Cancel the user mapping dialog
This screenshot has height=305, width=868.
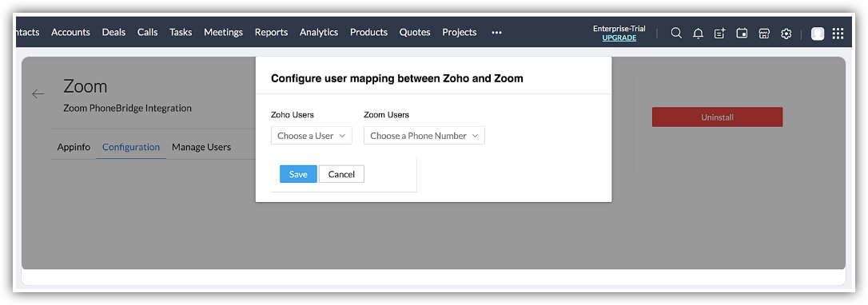click(x=341, y=174)
